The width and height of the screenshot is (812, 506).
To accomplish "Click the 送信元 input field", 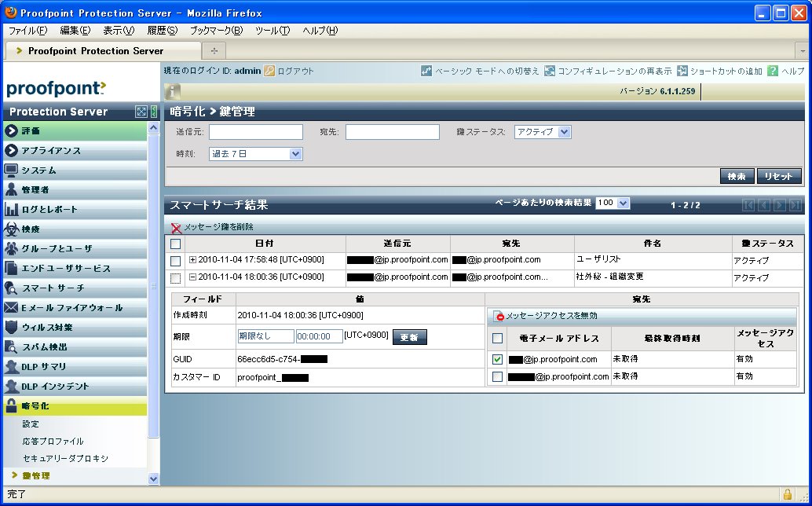I will 256,132.
